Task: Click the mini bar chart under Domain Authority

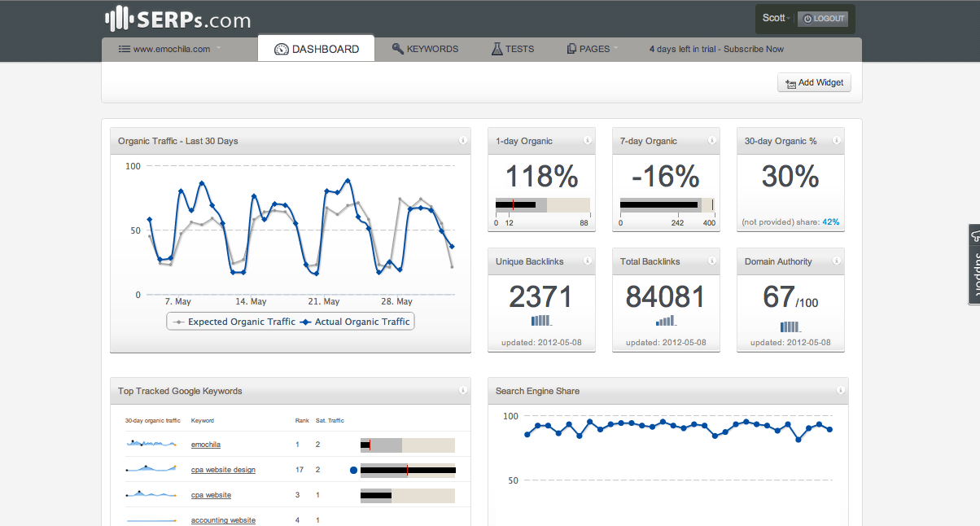Action: pyautogui.click(x=790, y=327)
